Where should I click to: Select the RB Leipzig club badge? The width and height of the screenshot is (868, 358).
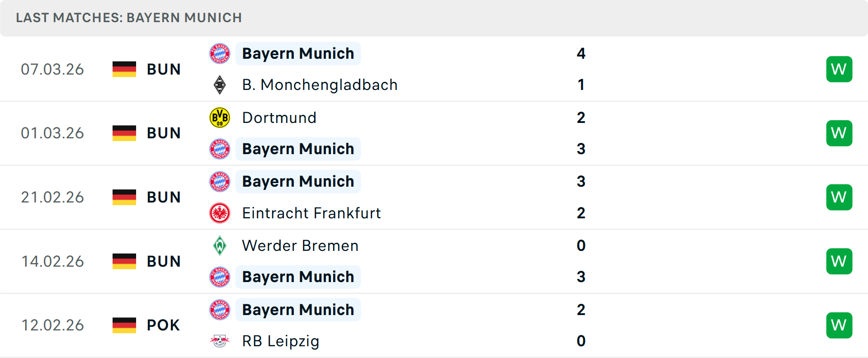click(x=220, y=341)
